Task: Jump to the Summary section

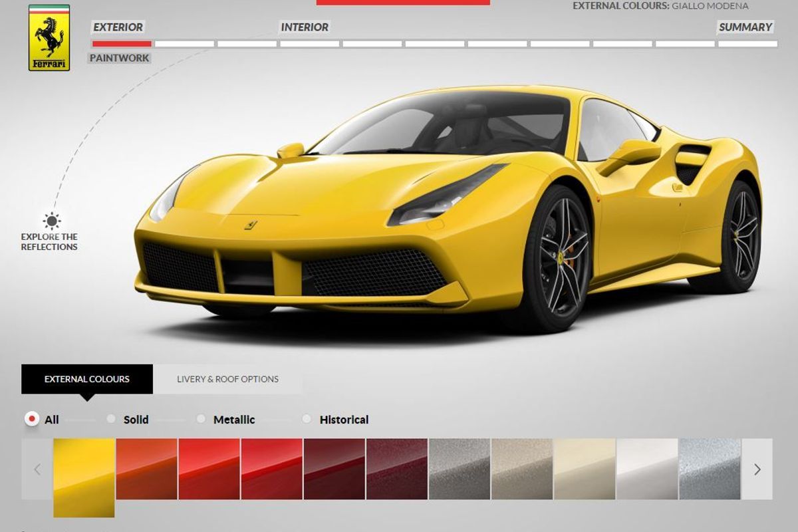Action: point(745,27)
